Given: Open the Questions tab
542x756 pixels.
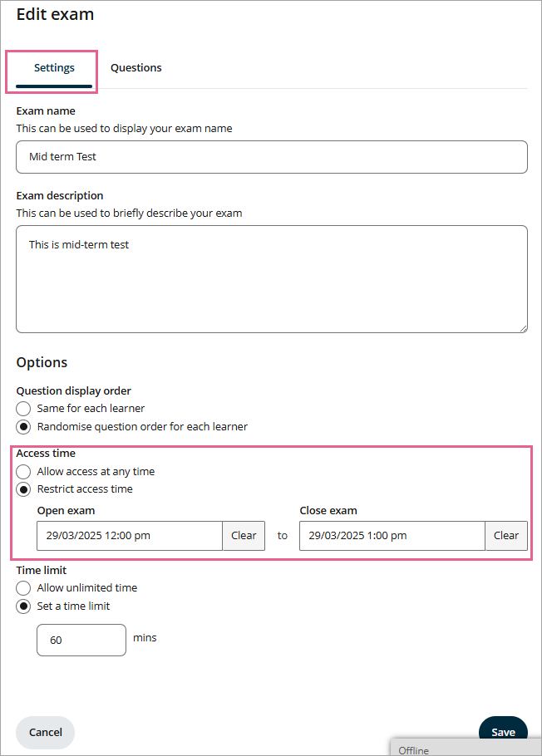Looking at the screenshot, I should tap(135, 68).
